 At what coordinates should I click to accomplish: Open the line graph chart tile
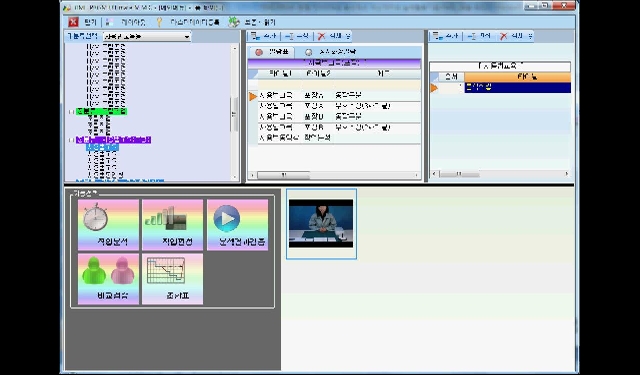173,279
